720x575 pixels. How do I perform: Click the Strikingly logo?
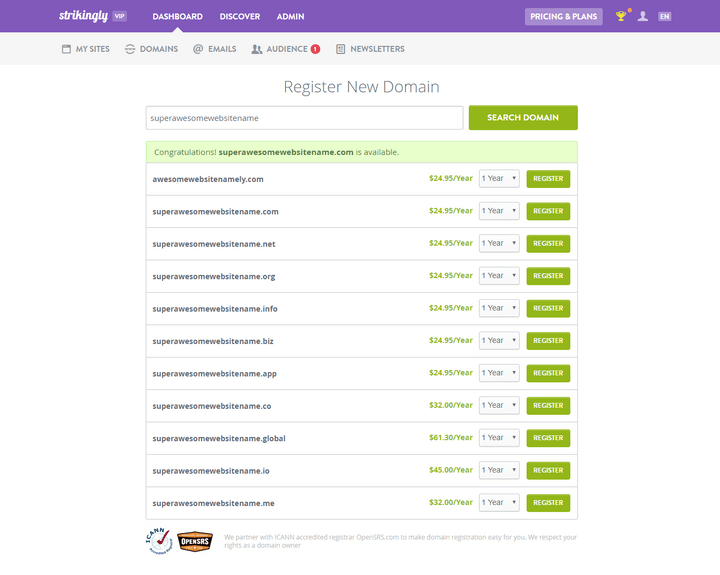point(83,16)
